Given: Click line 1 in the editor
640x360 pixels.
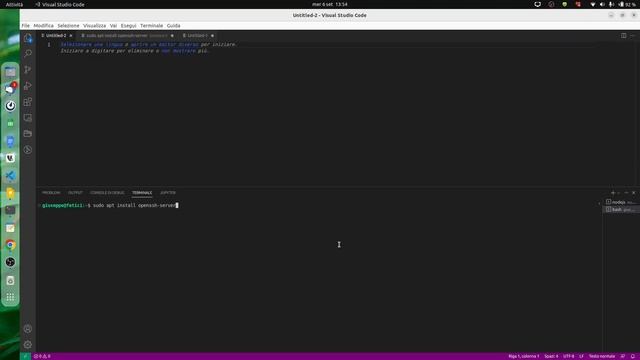Looking at the screenshot, I should [x=49, y=44].
